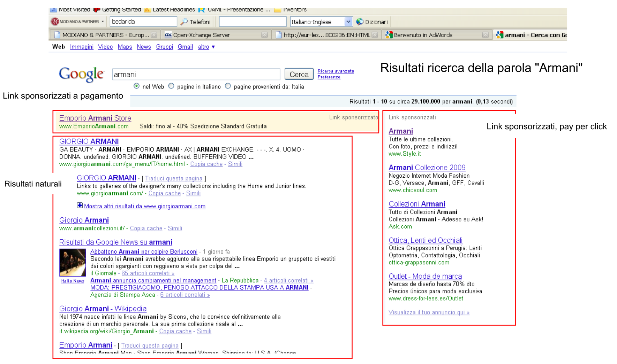Open the Immagini search category
The image size is (617, 364).
pyautogui.click(x=82, y=47)
